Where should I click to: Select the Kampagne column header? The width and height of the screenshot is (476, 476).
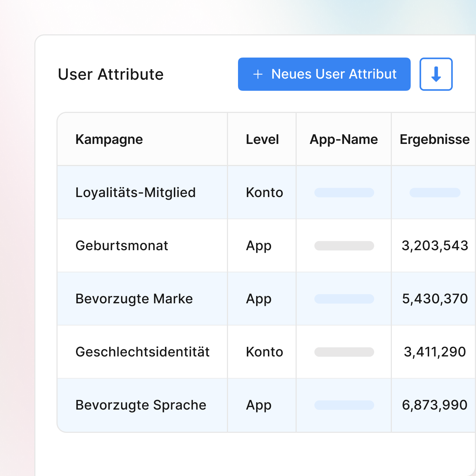point(109,139)
